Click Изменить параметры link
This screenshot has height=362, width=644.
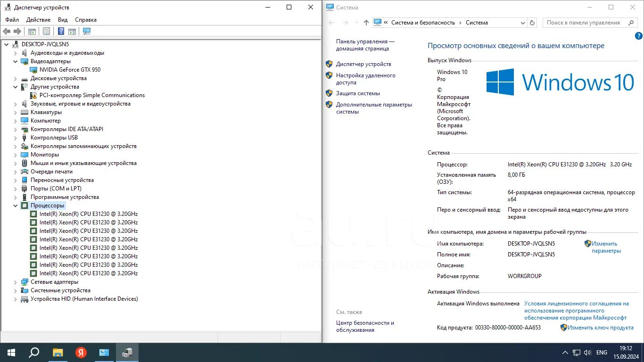[x=606, y=247]
